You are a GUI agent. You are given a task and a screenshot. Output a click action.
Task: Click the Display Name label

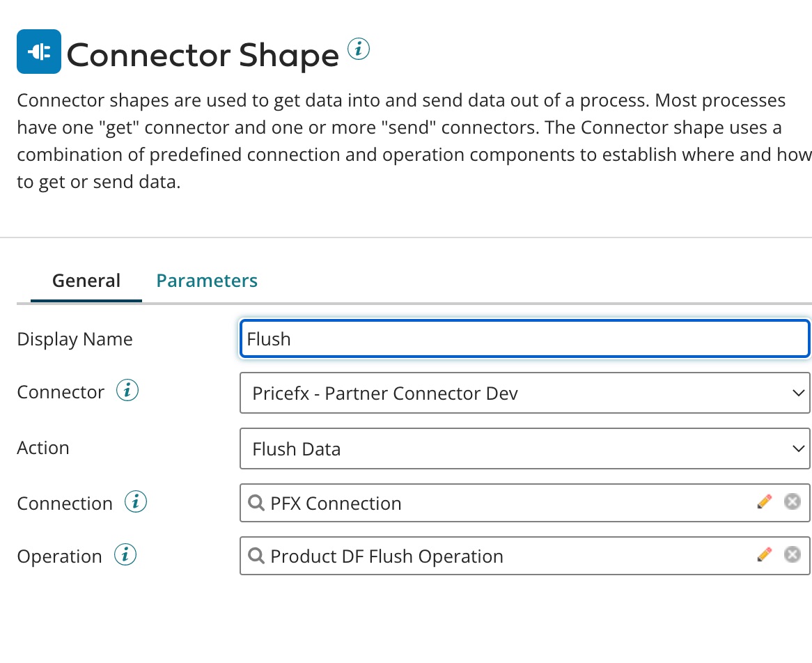[75, 339]
